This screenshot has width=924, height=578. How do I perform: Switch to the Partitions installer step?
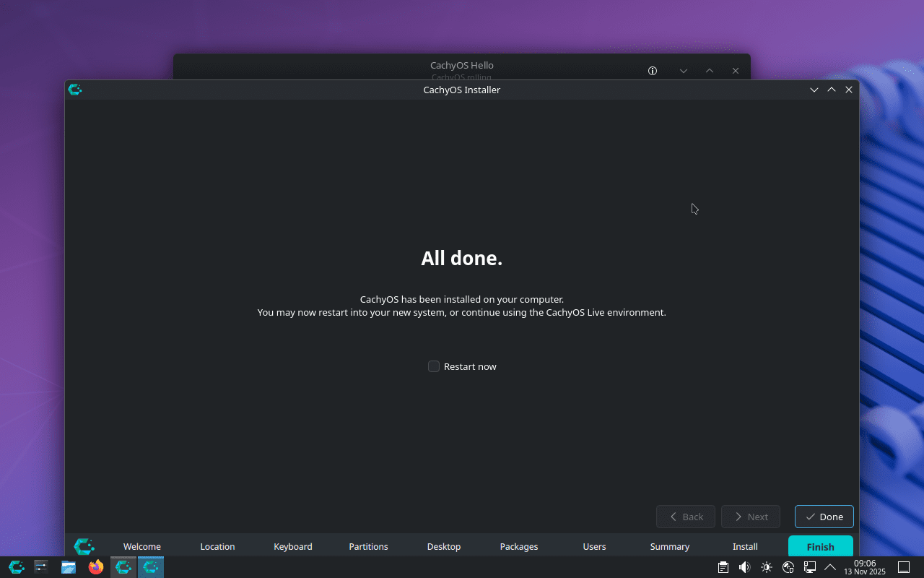(x=368, y=546)
